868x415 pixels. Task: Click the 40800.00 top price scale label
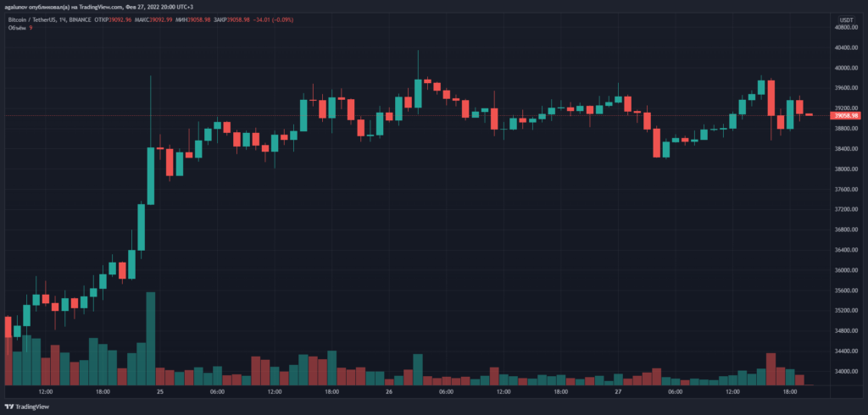(845, 27)
